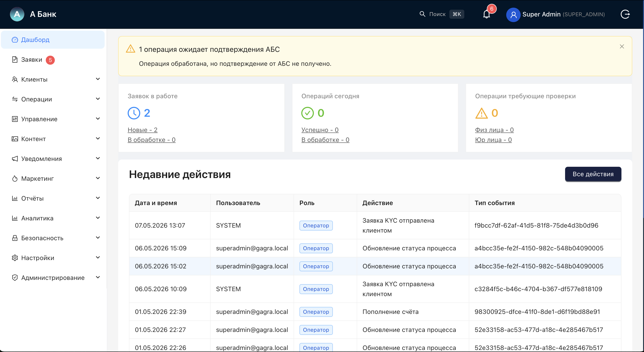Open the Дашборд menu item
This screenshot has width=644, height=352.
click(x=53, y=40)
